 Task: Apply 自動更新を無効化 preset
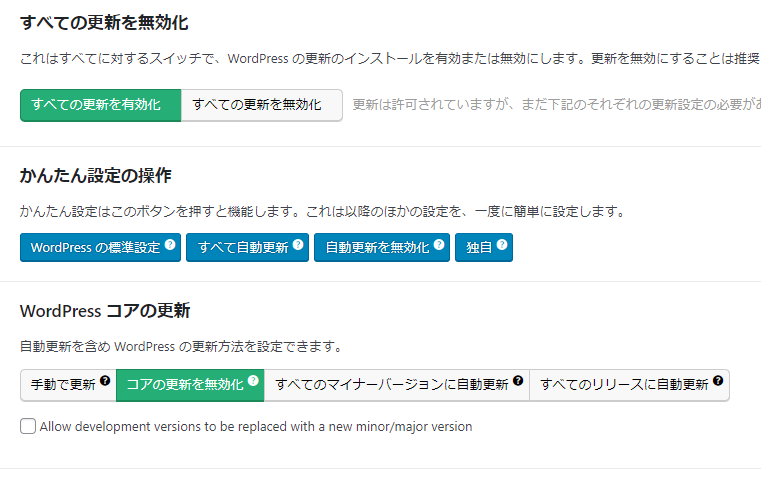pyautogui.click(x=382, y=247)
